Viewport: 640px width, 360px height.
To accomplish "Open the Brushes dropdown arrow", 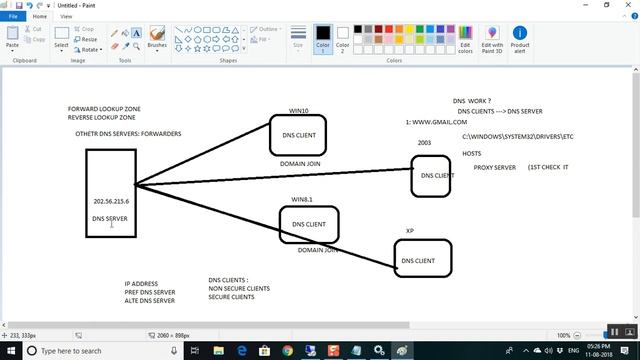I will coord(157,51).
